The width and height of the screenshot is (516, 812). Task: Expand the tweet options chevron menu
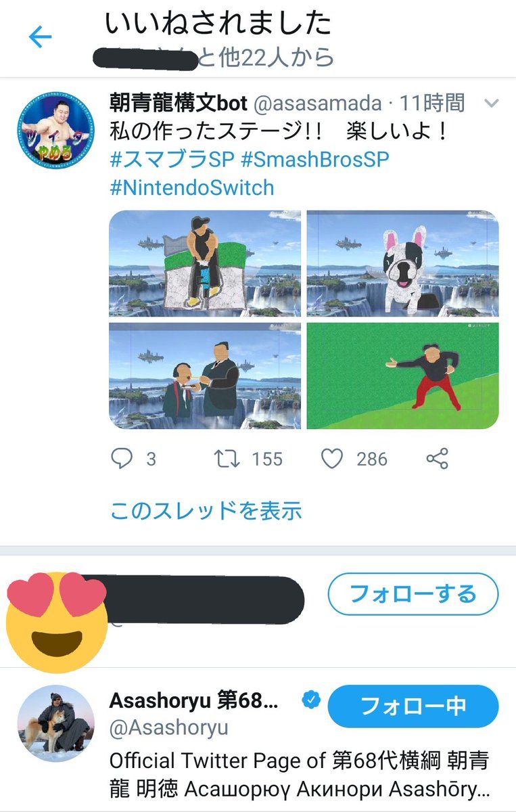pos(492,104)
